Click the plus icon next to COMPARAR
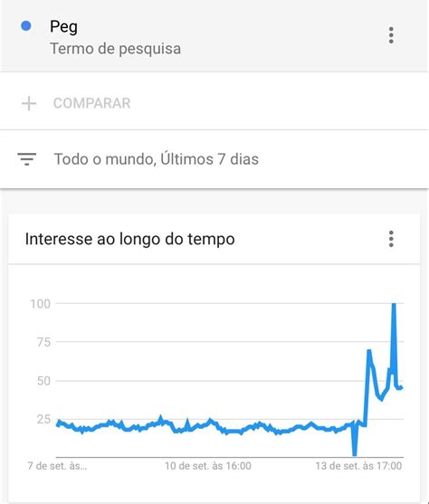429x504 pixels. click(x=29, y=103)
